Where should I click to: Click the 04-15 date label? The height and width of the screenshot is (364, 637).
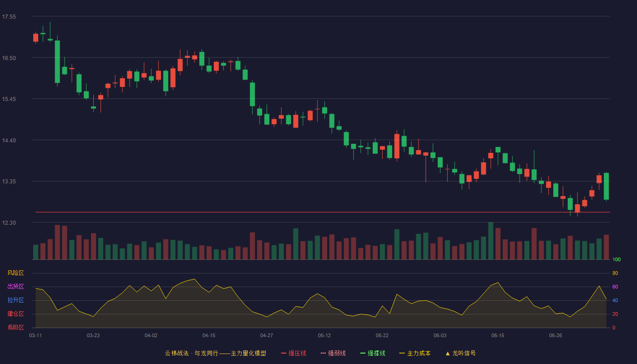pos(209,335)
